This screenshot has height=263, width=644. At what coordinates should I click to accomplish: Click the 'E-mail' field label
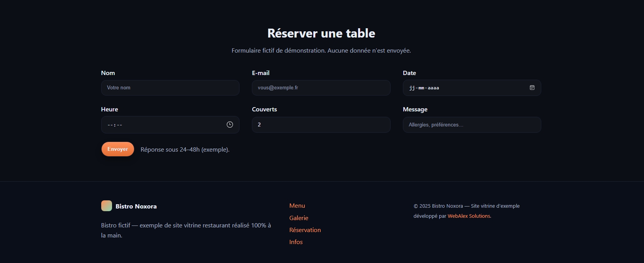click(261, 73)
